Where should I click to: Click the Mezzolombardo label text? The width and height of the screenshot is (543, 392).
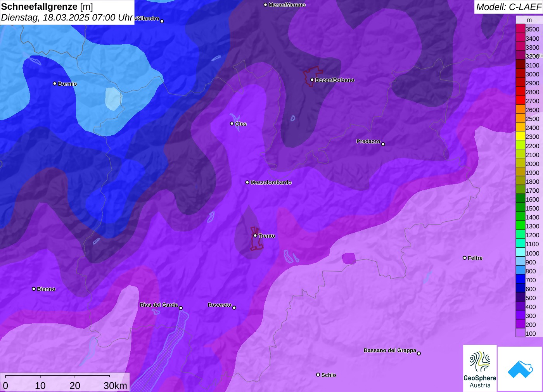pyautogui.click(x=271, y=182)
